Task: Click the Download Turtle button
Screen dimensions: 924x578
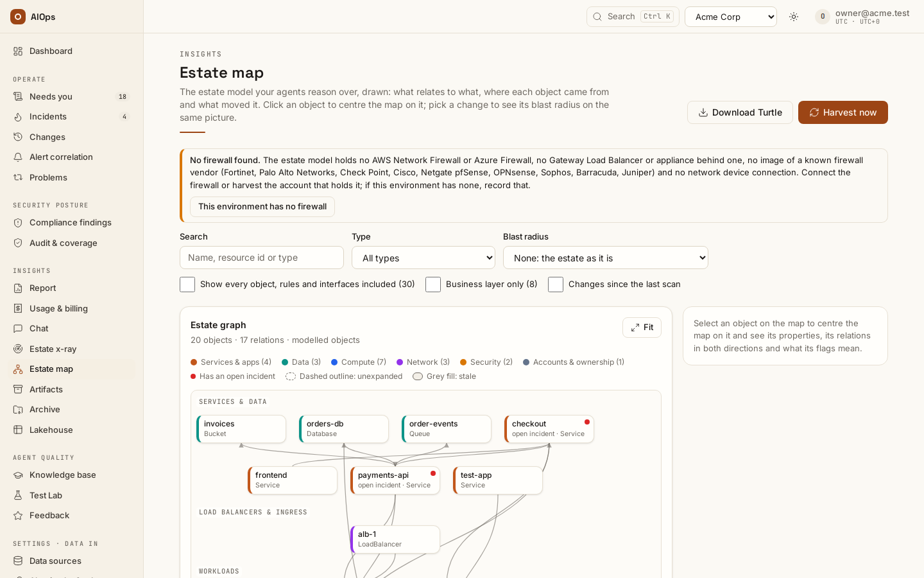Action: 740,112
